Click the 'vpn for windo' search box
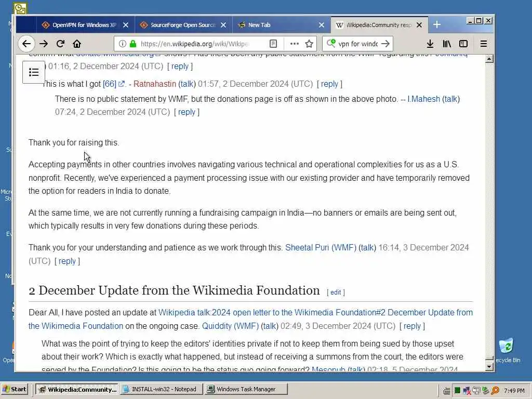 coord(358,44)
